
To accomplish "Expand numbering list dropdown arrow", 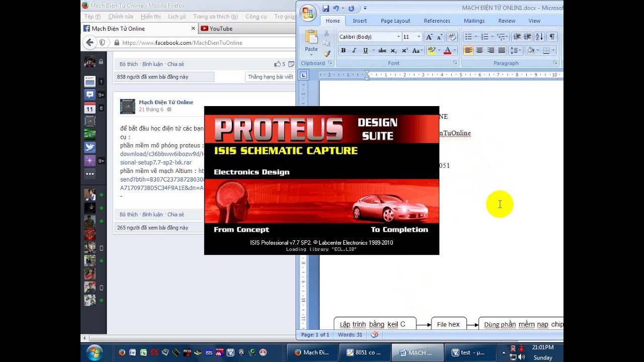I will [x=493, y=37].
